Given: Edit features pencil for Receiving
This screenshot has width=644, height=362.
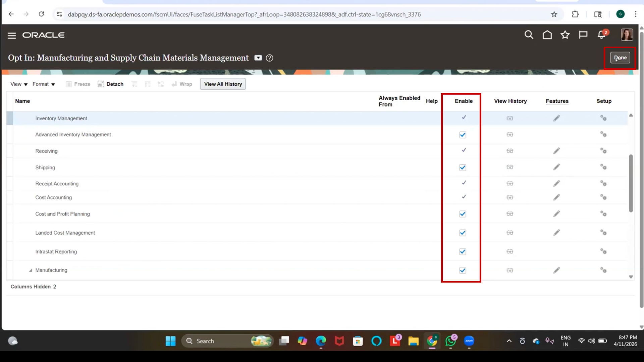Looking at the screenshot, I should click(557, 151).
